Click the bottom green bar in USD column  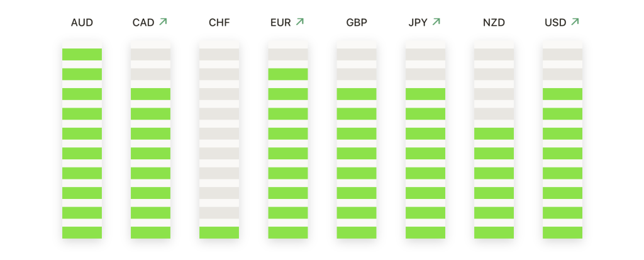(x=563, y=232)
